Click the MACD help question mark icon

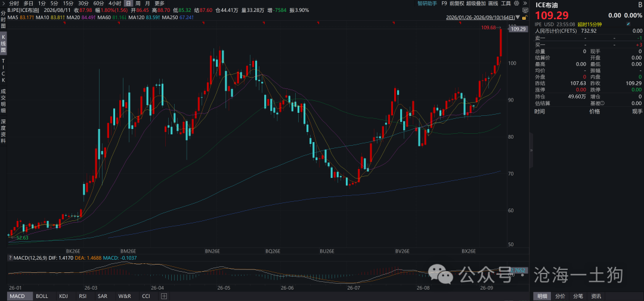[11, 258]
